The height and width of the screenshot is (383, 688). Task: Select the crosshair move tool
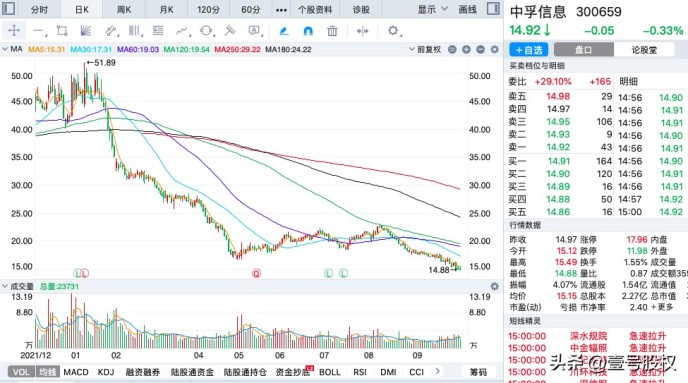tap(14, 30)
